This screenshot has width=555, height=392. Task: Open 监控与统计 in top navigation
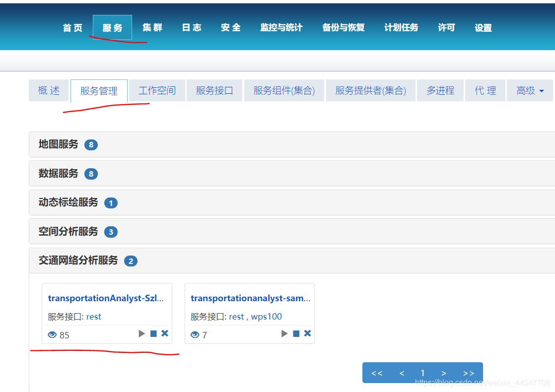tap(281, 28)
